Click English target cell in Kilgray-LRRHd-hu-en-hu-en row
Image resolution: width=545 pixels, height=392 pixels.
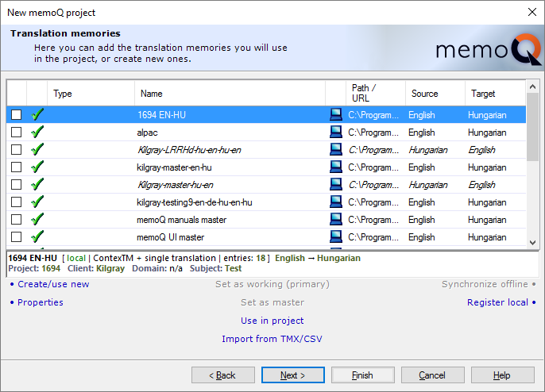point(481,150)
